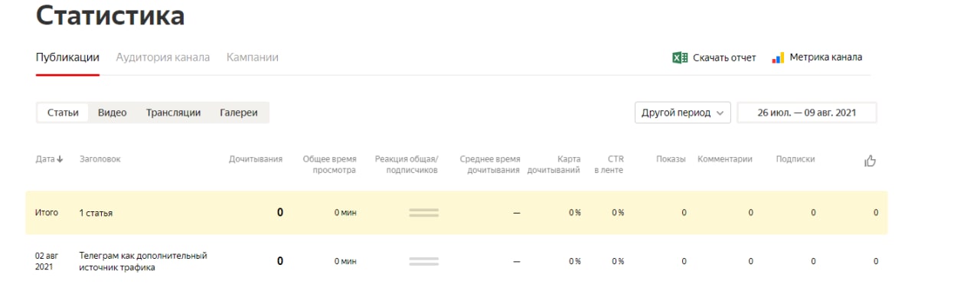Click the colored bar chart Метрика icon
This screenshot has width=980, height=304.
(778, 57)
